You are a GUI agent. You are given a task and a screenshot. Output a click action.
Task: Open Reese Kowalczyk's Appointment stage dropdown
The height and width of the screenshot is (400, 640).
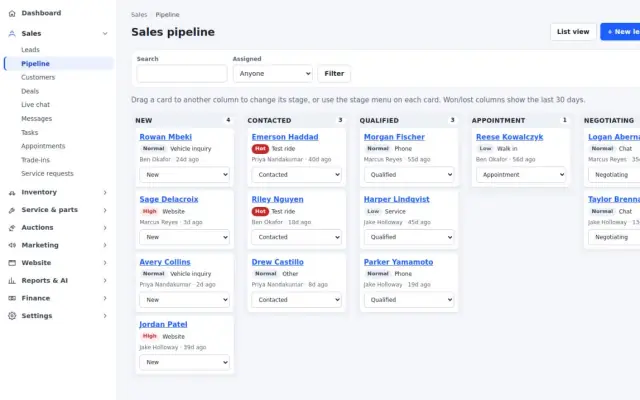pyautogui.click(x=521, y=175)
